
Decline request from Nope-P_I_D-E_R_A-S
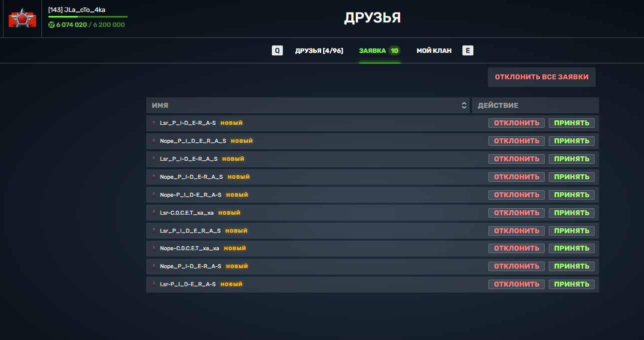click(x=516, y=195)
